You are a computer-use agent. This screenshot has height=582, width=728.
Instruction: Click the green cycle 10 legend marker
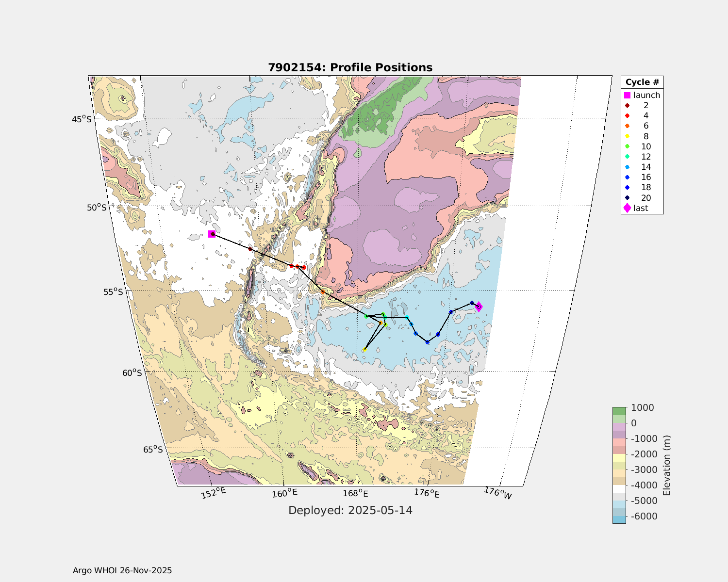click(x=627, y=146)
